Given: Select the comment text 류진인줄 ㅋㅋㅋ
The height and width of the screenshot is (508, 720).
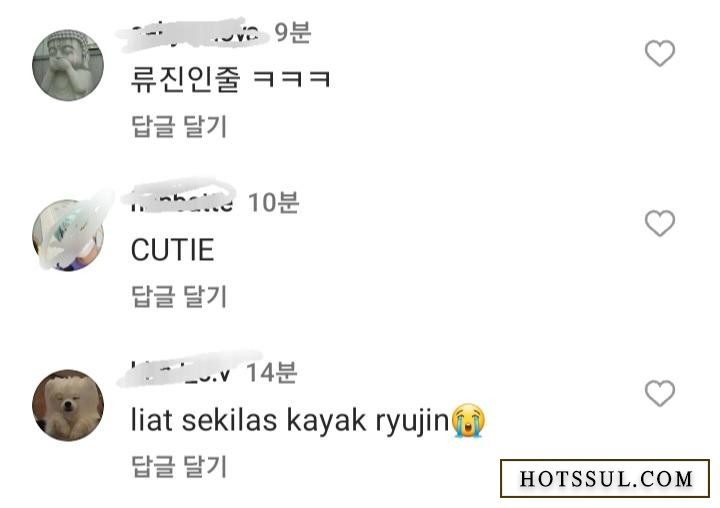Looking at the screenshot, I should coord(231,79).
